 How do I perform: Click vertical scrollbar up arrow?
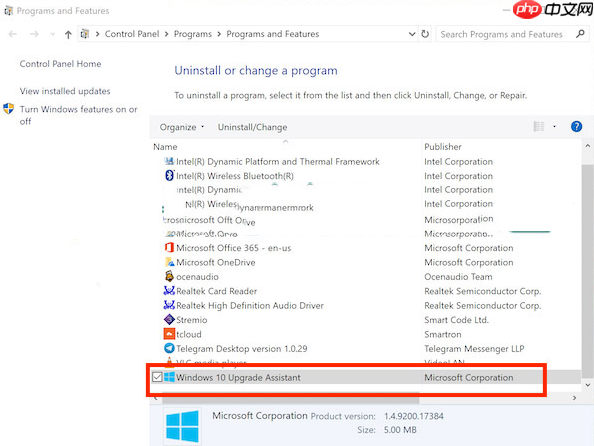588,146
